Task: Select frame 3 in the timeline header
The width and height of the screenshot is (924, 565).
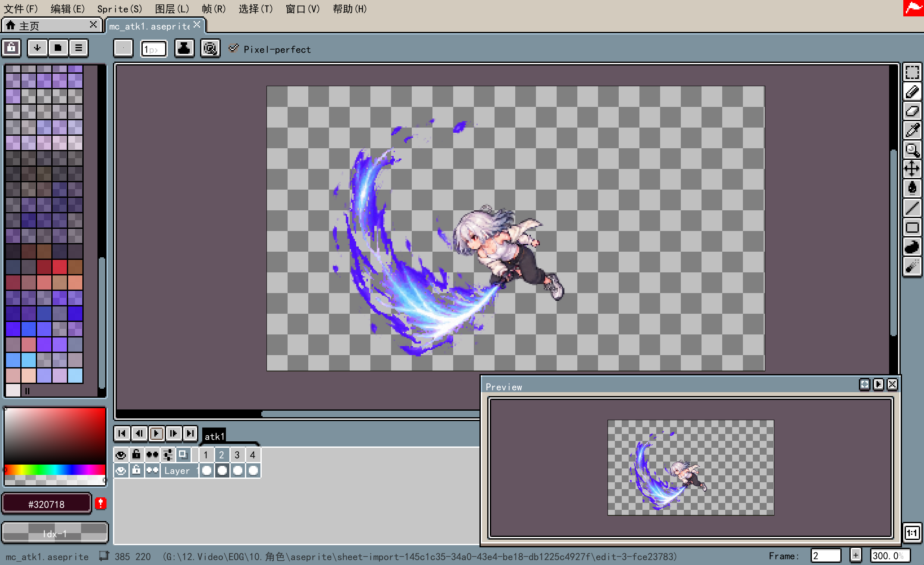Action: pyautogui.click(x=237, y=455)
